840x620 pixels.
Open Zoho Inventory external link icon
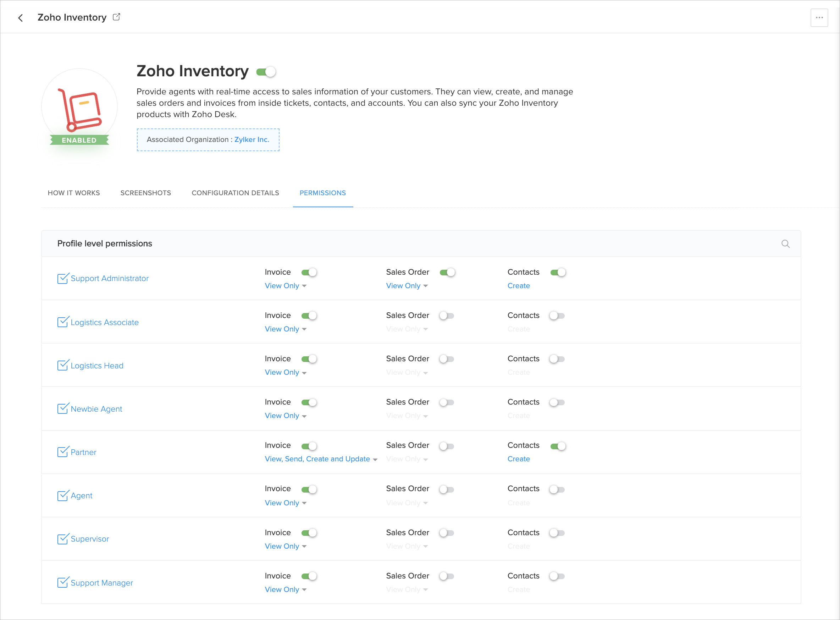pos(116,17)
